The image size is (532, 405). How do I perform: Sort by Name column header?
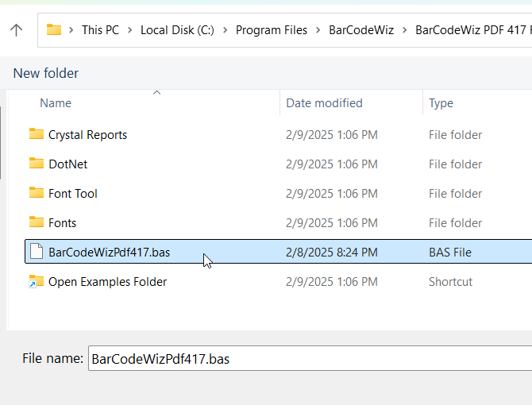(56, 103)
